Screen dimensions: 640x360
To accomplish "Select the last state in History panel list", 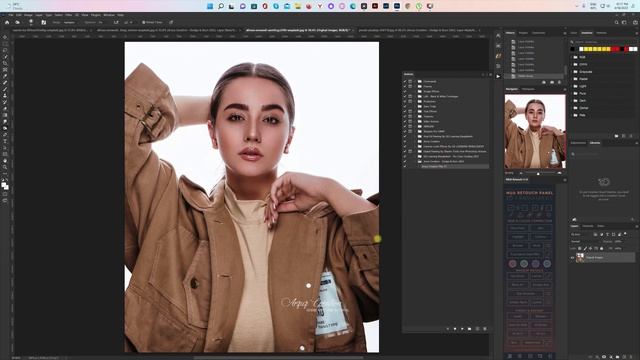I will pyautogui.click(x=534, y=76).
